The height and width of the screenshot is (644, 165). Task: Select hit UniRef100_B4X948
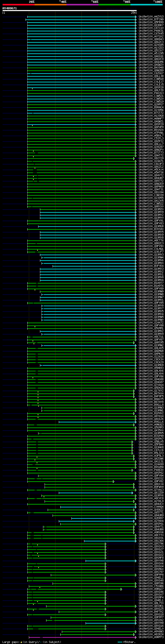click(151, 67)
